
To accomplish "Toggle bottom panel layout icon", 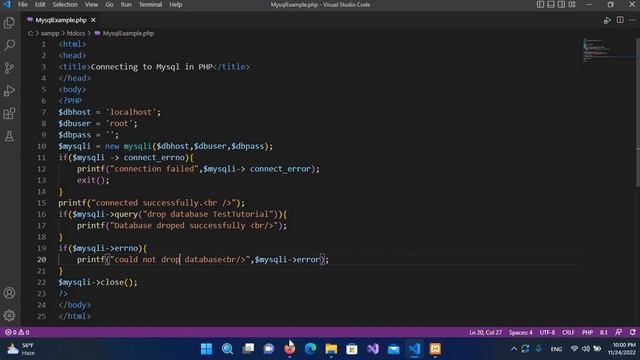I will 551,4.
